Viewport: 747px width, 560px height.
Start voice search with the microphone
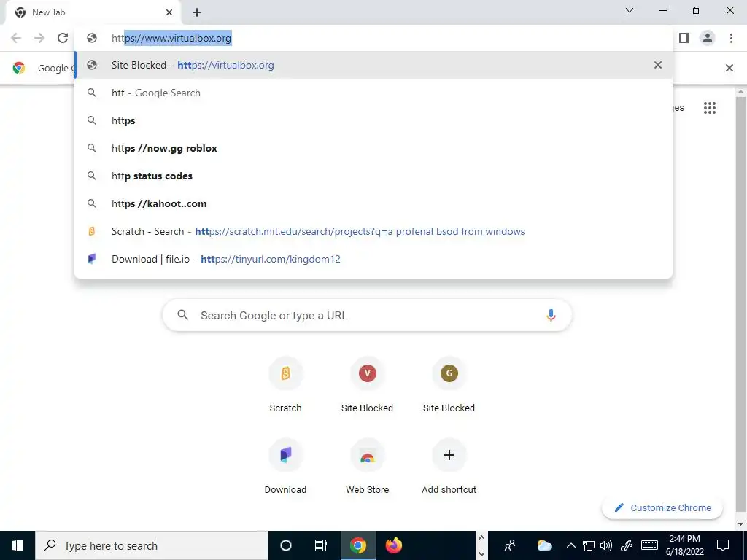(x=551, y=315)
